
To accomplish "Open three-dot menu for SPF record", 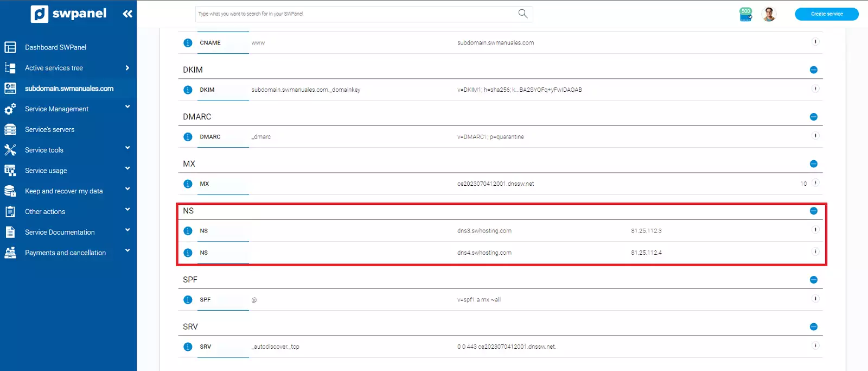I will click(x=815, y=299).
